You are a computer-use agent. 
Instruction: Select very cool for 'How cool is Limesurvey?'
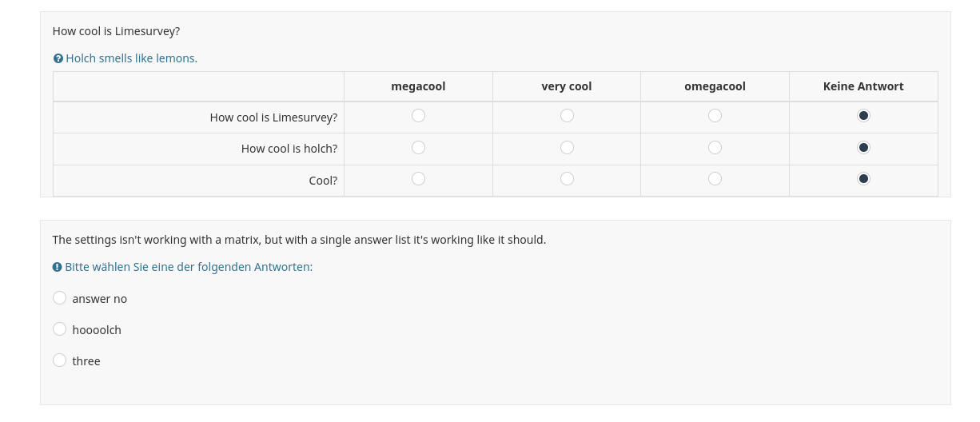pyautogui.click(x=567, y=116)
